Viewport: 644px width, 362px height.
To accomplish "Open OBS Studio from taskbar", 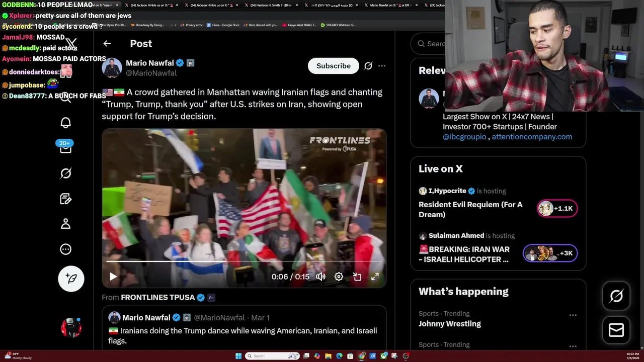I will tap(406, 356).
